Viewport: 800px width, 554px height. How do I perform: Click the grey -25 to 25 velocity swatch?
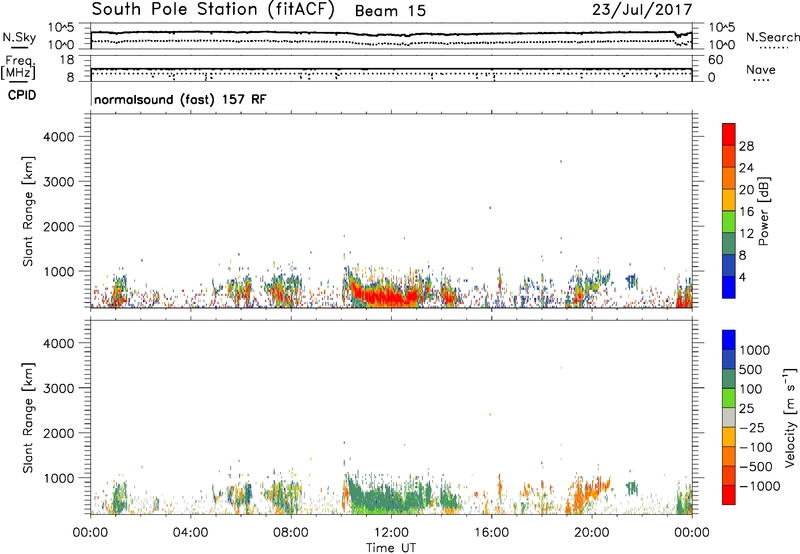tap(729, 418)
